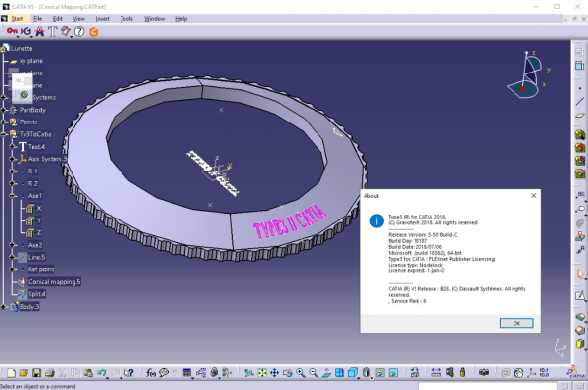The height and width of the screenshot is (390, 588).
Task: Collapse the Ty3ToCatia tree node
Action: coord(4,134)
